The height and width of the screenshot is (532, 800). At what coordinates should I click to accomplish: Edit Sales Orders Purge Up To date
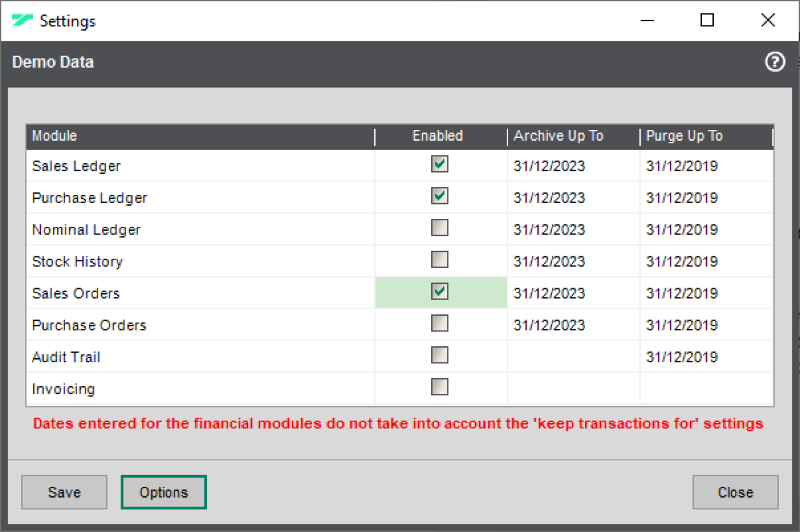[x=707, y=294]
